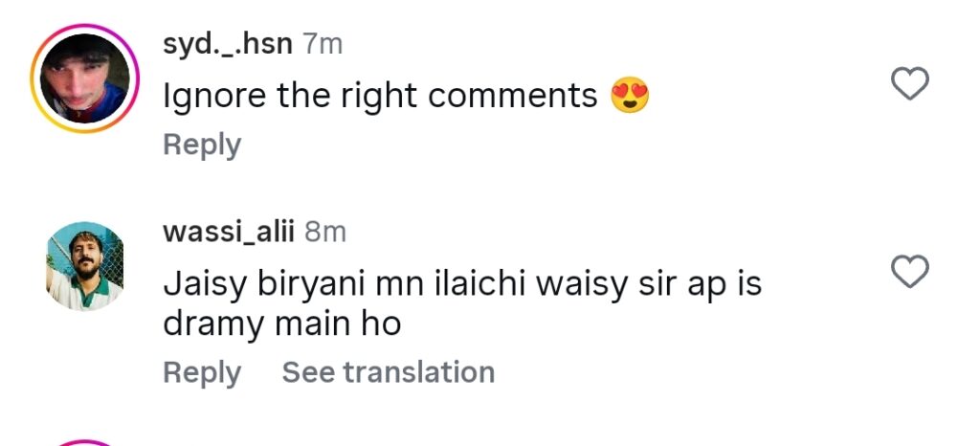Open wassi_alii's profile picture
980x446 pixels.
pos(85,266)
